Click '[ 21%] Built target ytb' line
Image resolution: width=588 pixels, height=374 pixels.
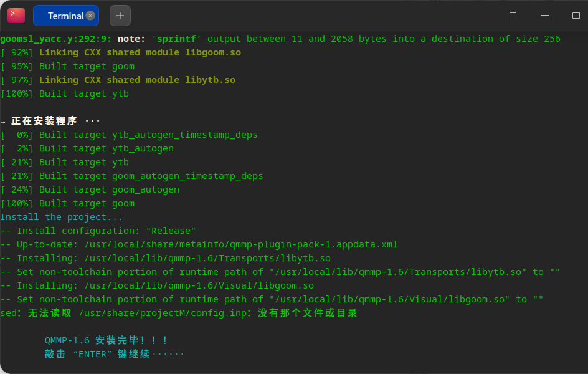coord(65,163)
